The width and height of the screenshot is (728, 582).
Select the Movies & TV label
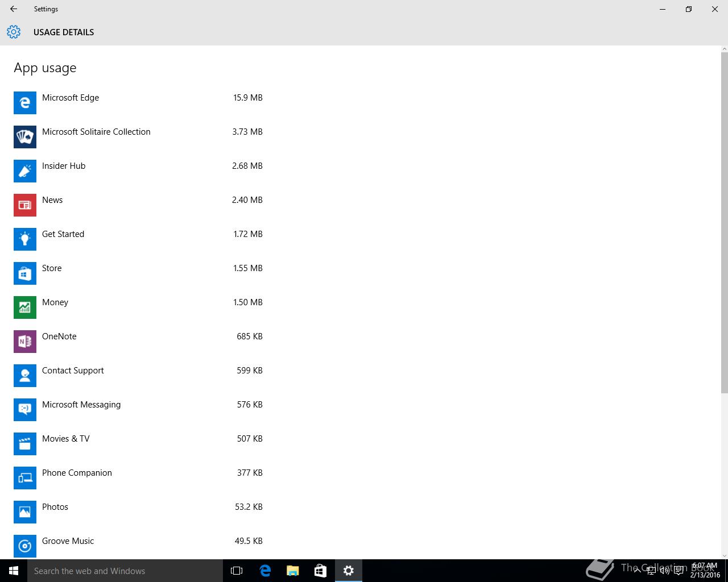[66, 439]
